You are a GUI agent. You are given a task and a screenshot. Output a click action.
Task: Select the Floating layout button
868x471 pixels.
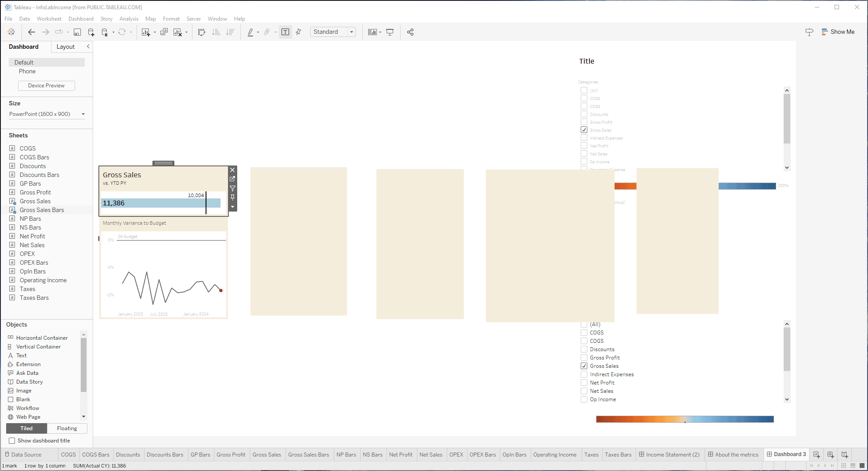click(x=67, y=428)
